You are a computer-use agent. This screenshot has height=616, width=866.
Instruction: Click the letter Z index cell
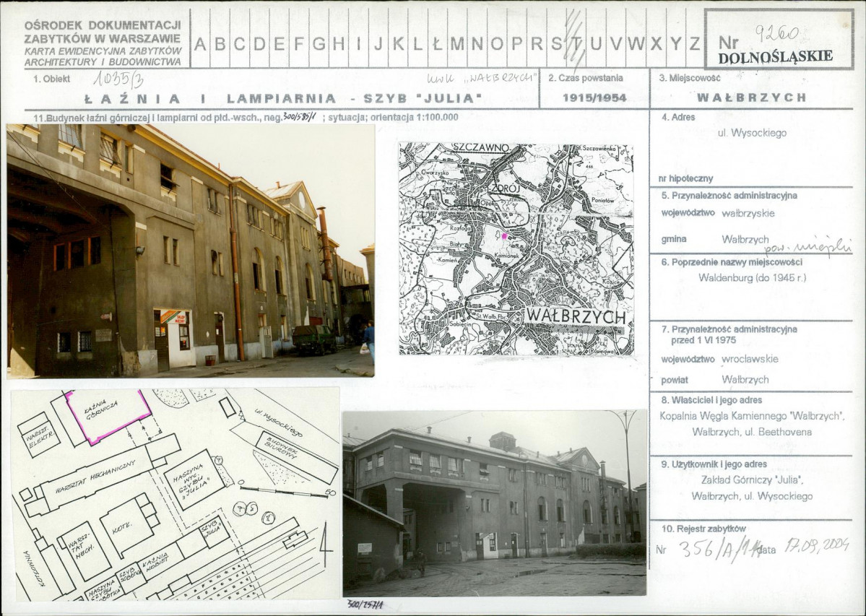click(695, 43)
